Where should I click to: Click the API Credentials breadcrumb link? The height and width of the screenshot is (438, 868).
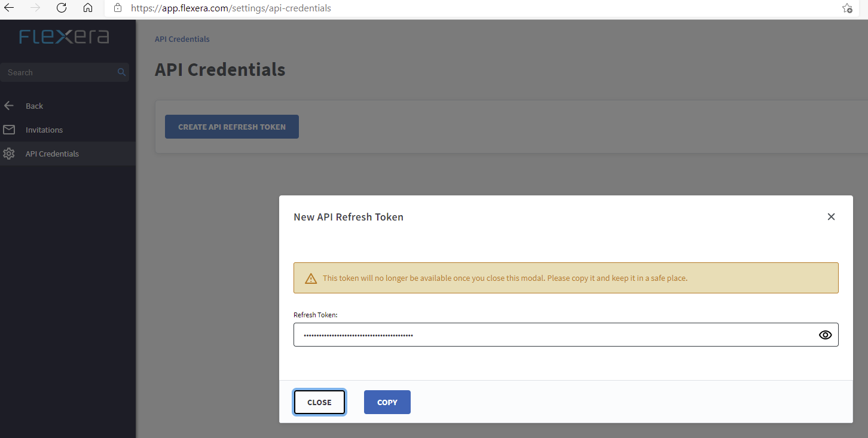(182, 39)
